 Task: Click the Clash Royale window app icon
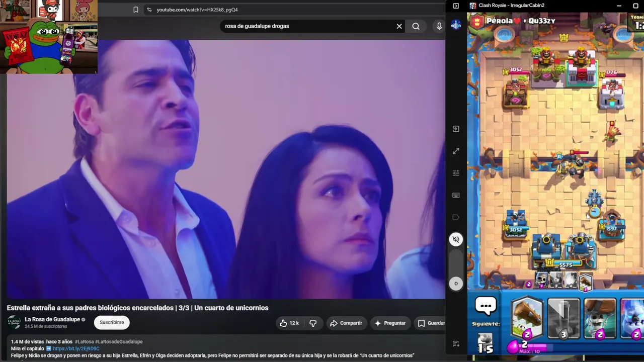tap(473, 6)
